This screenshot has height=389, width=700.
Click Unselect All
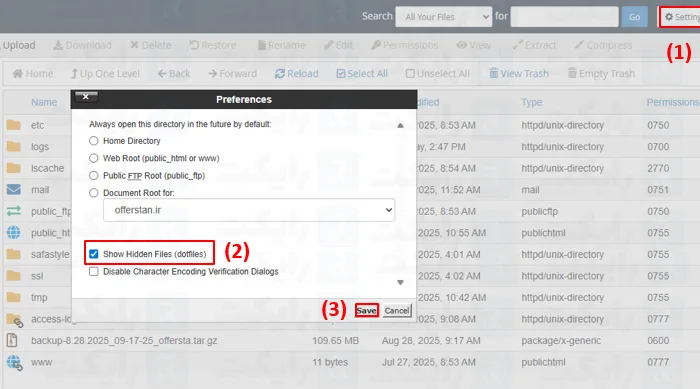pos(438,74)
